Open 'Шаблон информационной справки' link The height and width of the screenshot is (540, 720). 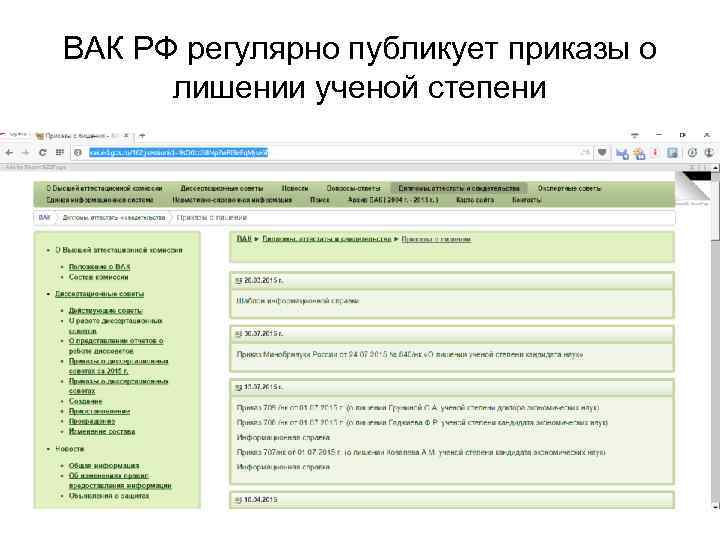[x=298, y=301]
